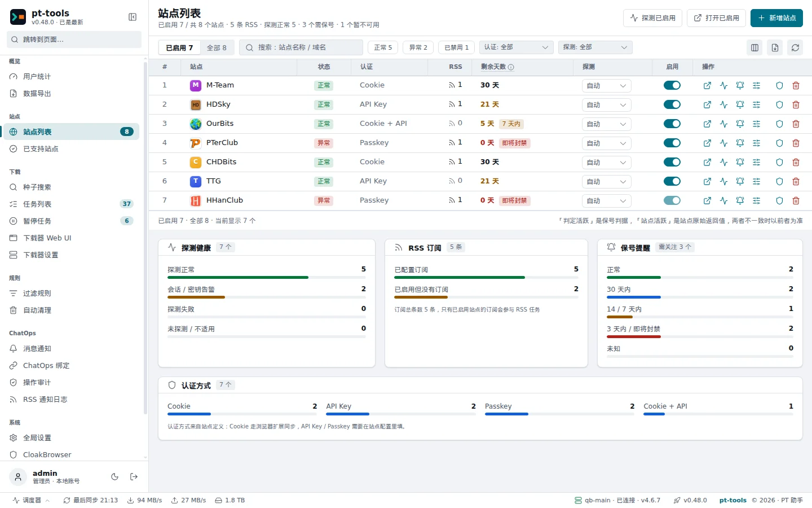Open column settings icon above table
The height and width of the screenshot is (508, 812).
point(754,47)
